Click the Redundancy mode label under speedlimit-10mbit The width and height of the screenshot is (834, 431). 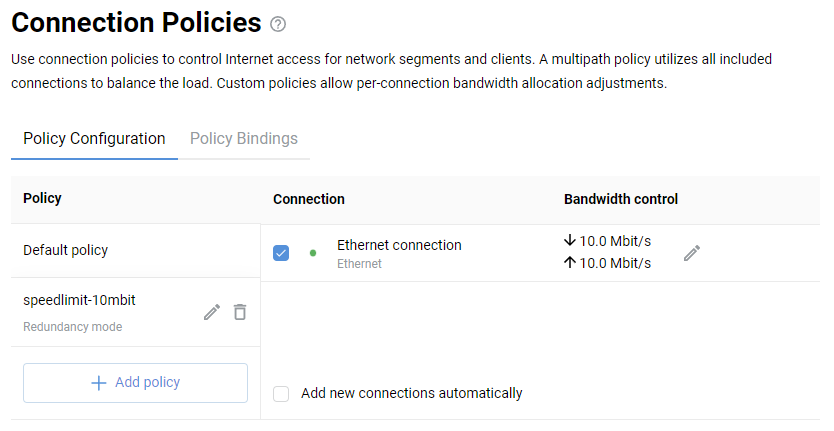coord(73,327)
